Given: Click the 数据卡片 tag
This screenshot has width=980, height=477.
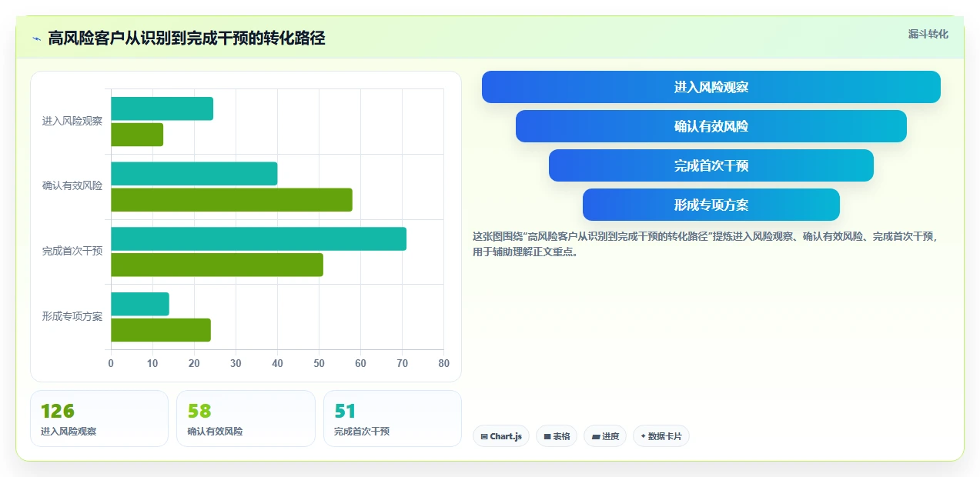Looking at the screenshot, I should [x=661, y=436].
